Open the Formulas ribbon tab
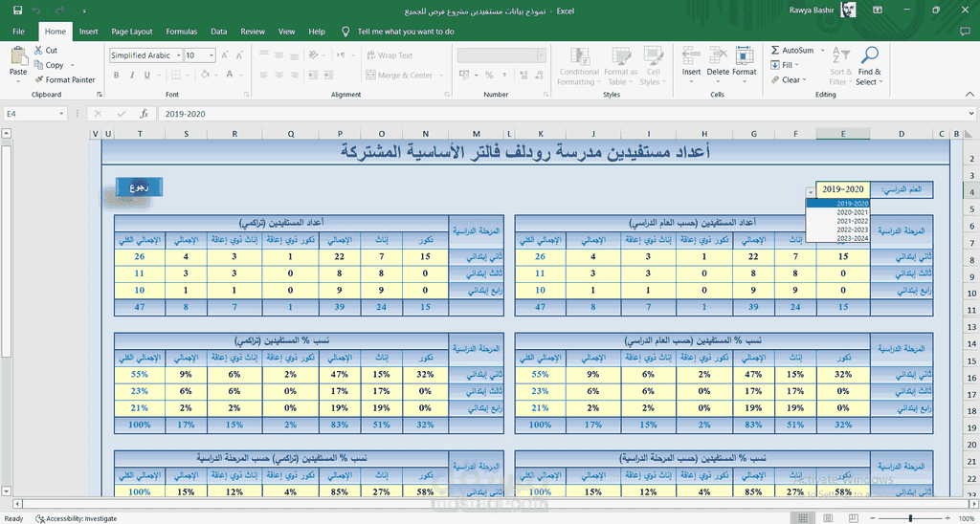This screenshot has height=524, width=980. 181,32
